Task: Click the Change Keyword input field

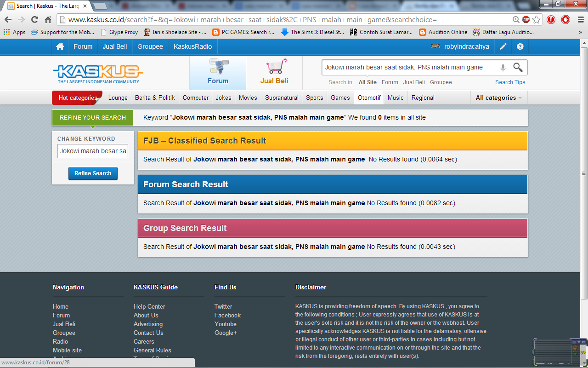Action: click(93, 151)
